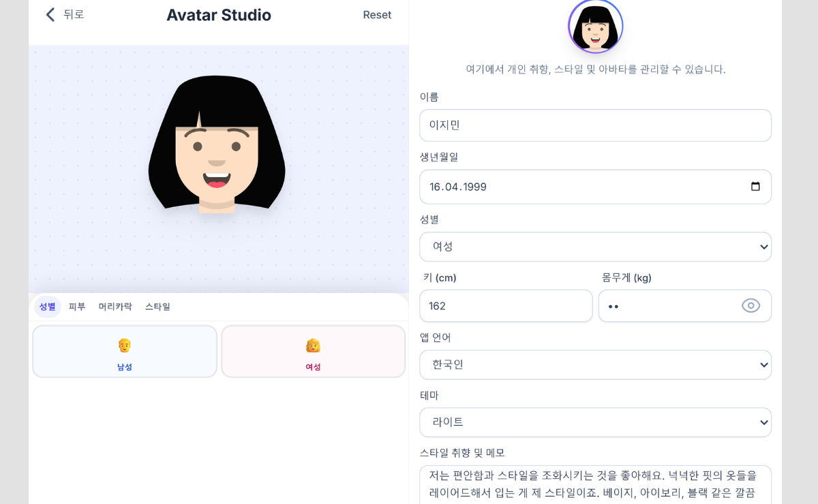The height and width of the screenshot is (504, 818).
Task: Click the back chevron icon next to 뒤로
Action: pyautogui.click(x=50, y=14)
